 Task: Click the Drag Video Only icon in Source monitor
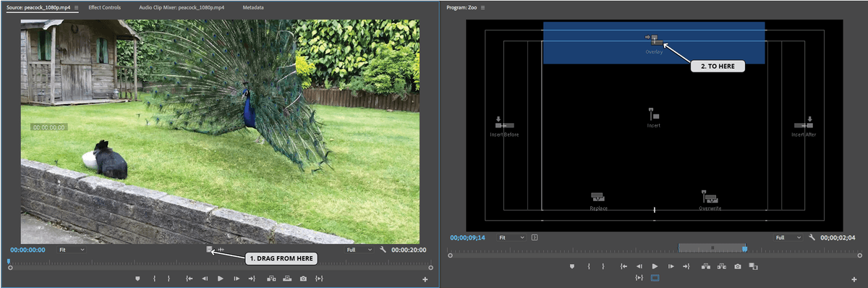[210, 250]
